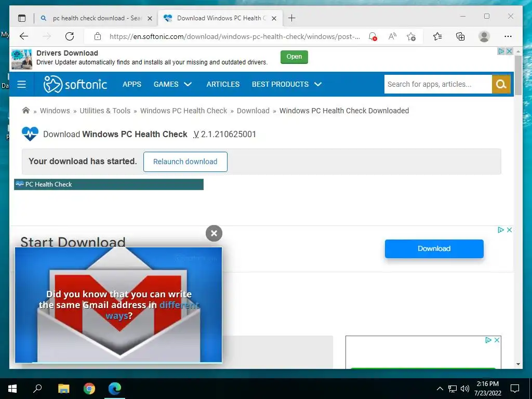Image resolution: width=532 pixels, height=399 pixels.
Task: Add page to favorites star-plus icon
Action: (411, 36)
